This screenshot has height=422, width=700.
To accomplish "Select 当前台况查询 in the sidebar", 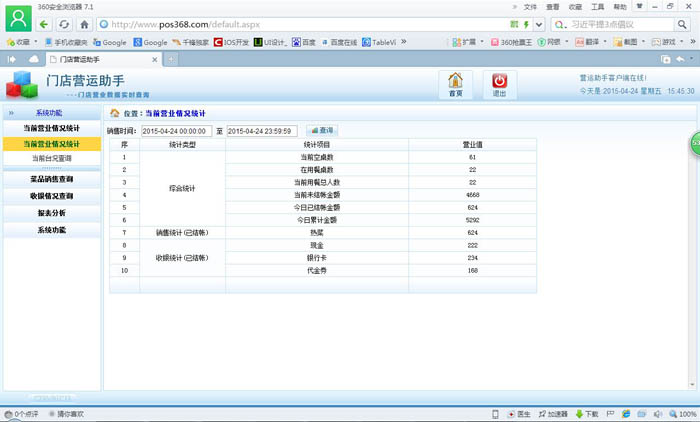I will pyautogui.click(x=51, y=158).
